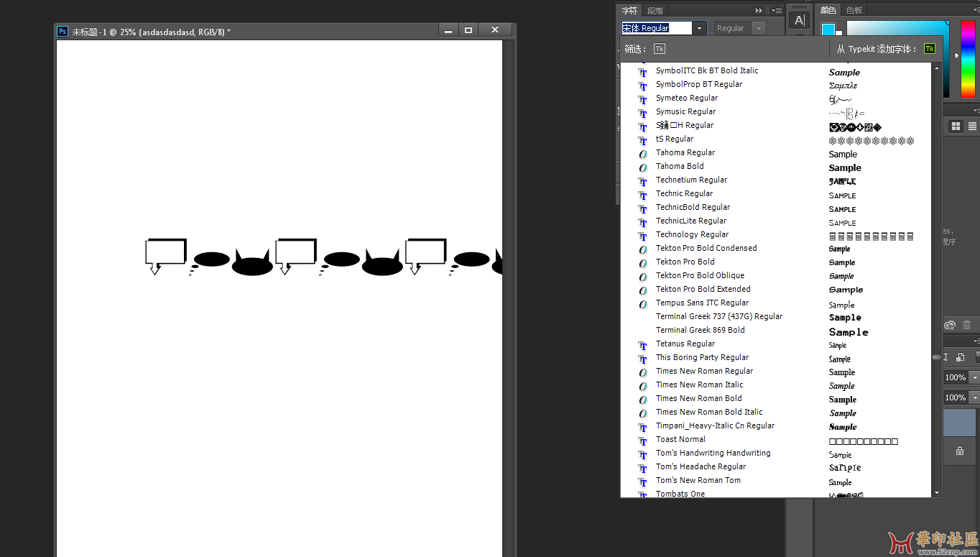Toggle the Typekit font filter icon
980x557 pixels.
coord(660,49)
